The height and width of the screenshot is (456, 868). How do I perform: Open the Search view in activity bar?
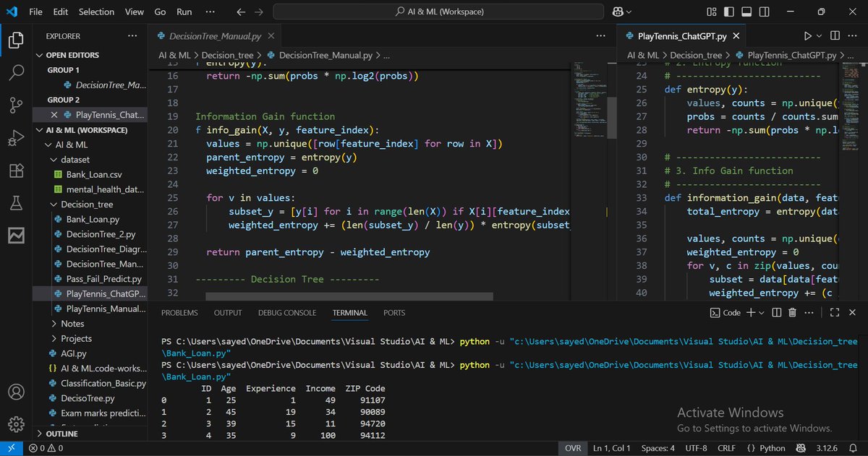16,72
